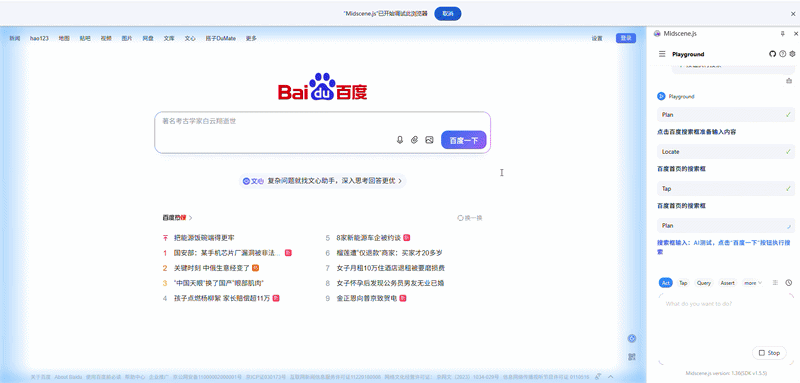Screen dimensions: 800x383
Task: Open hot search 孩子点燃杨柳絮 家长赔偿超11万
Action: click(222, 298)
